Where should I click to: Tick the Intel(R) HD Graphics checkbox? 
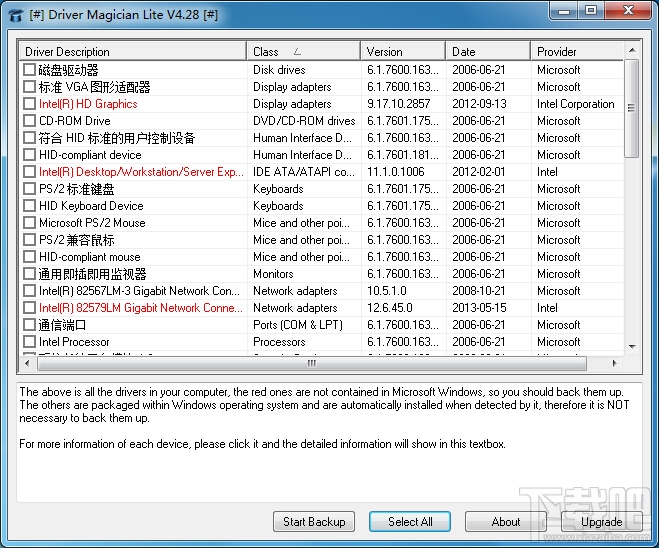pyautogui.click(x=29, y=104)
